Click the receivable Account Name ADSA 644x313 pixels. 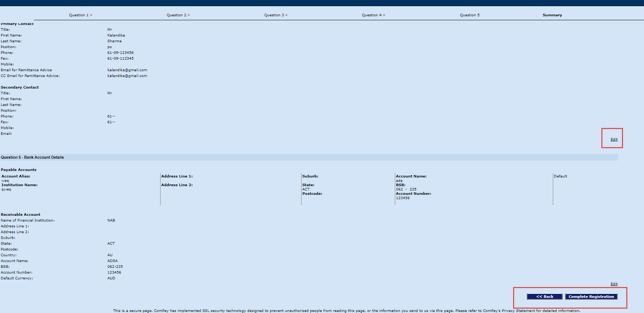pos(112,261)
